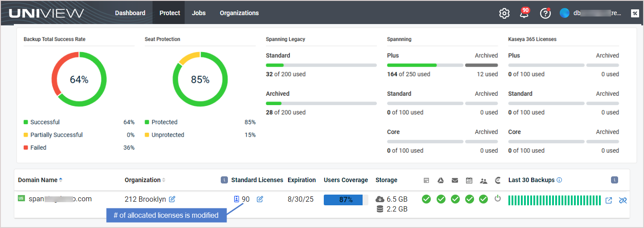Open notifications bell showing 90
644x228 pixels.
pyautogui.click(x=524, y=13)
